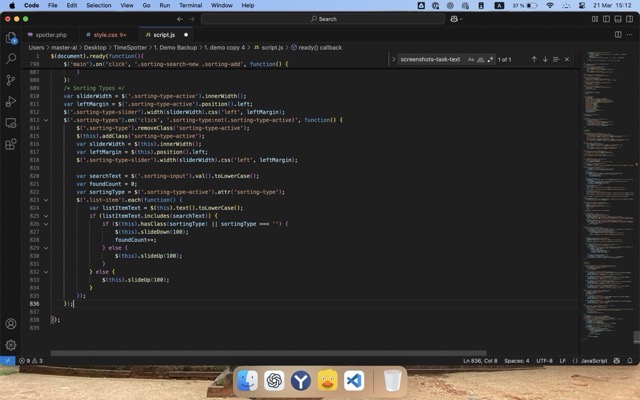Toggle Use Regular Expression in find widget
Viewport: 640px width, 400px height.
tap(491, 59)
